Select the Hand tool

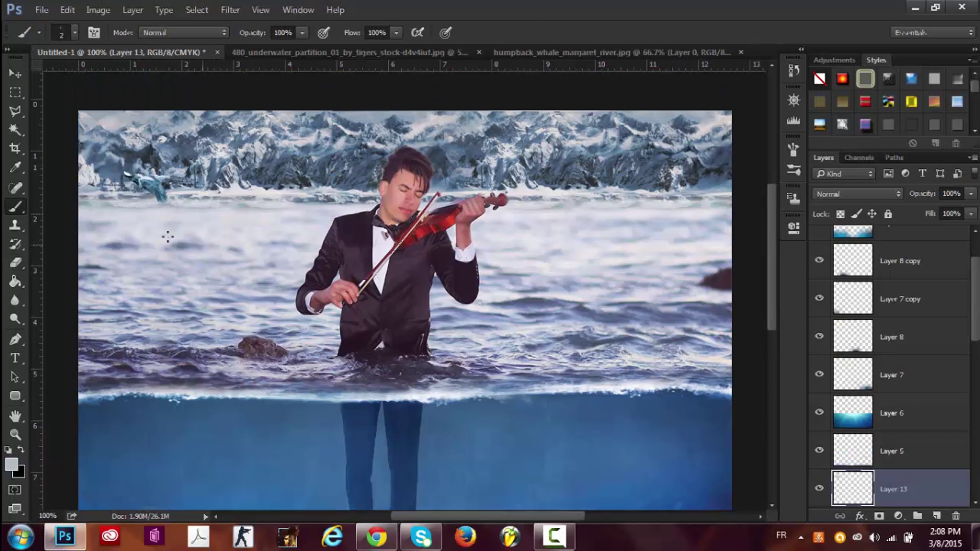tap(15, 416)
